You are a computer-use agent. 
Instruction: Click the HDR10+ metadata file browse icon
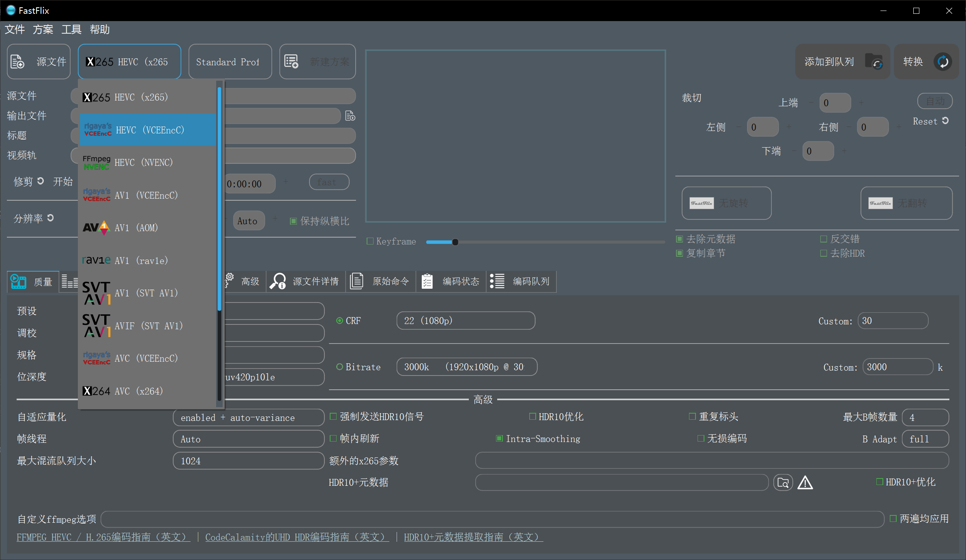(x=783, y=483)
